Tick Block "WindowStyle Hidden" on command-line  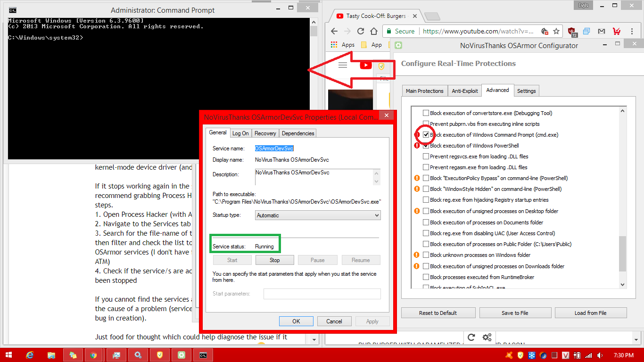pyautogui.click(x=426, y=189)
